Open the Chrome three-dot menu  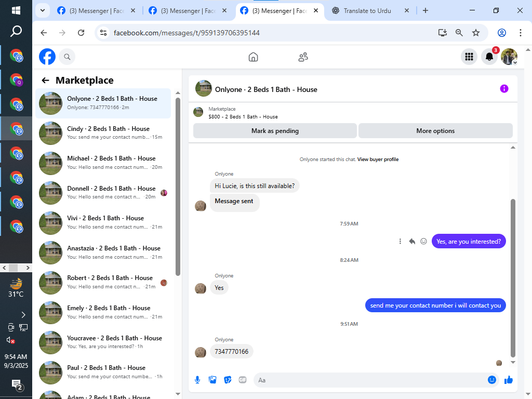[x=521, y=33]
